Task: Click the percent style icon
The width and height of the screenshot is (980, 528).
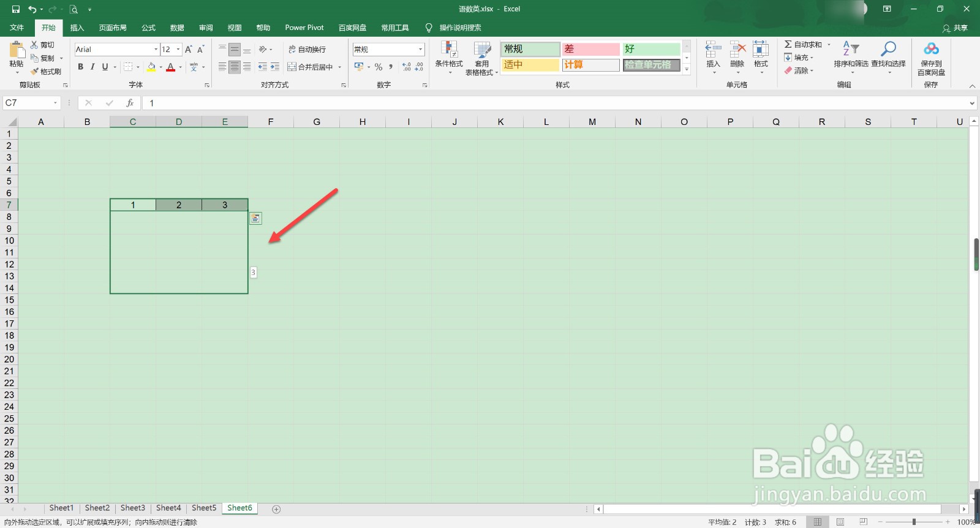Action: (379, 67)
